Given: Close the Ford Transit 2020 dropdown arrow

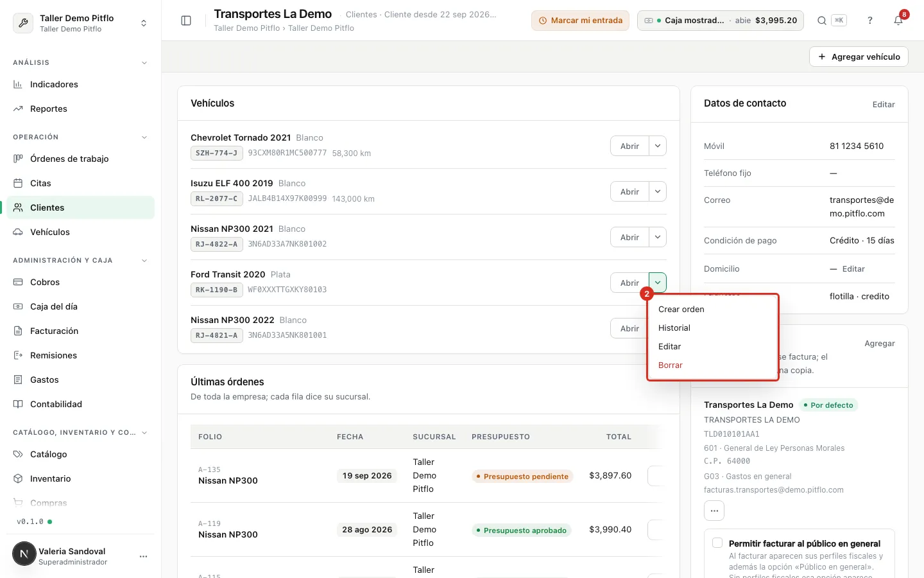Looking at the screenshot, I should [658, 283].
